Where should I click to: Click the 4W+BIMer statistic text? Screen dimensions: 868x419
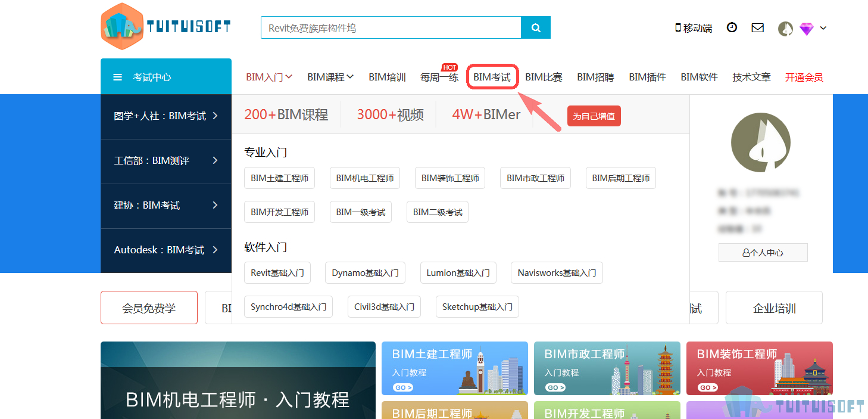coord(486,114)
